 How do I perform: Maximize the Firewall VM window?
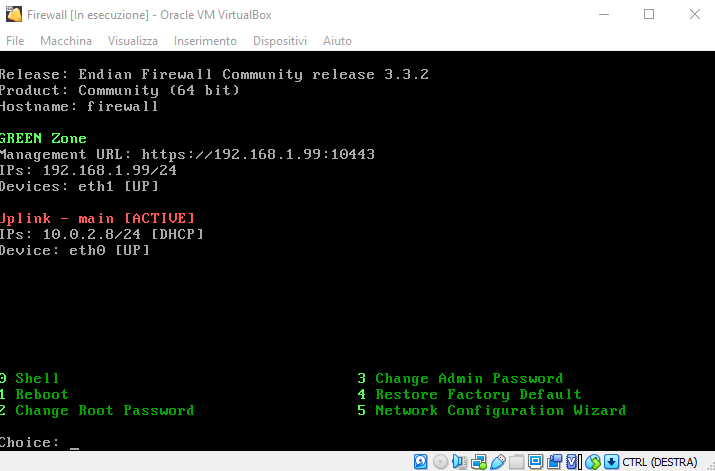(649, 14)
